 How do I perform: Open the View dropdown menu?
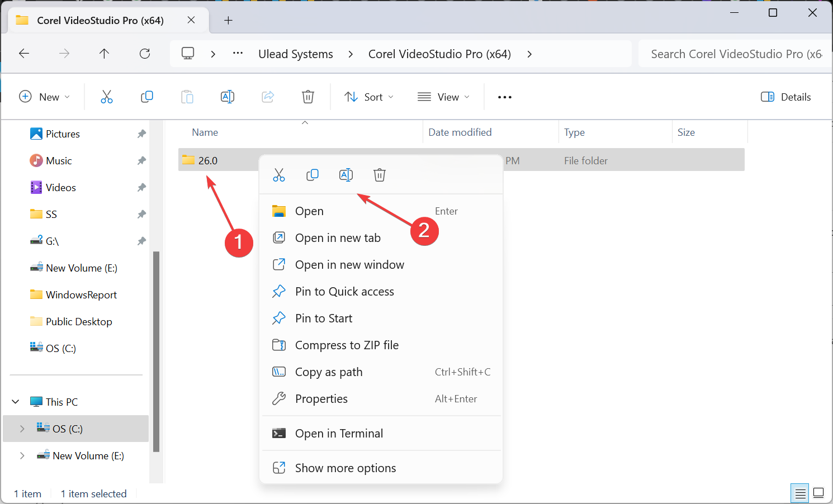(444, 97)
